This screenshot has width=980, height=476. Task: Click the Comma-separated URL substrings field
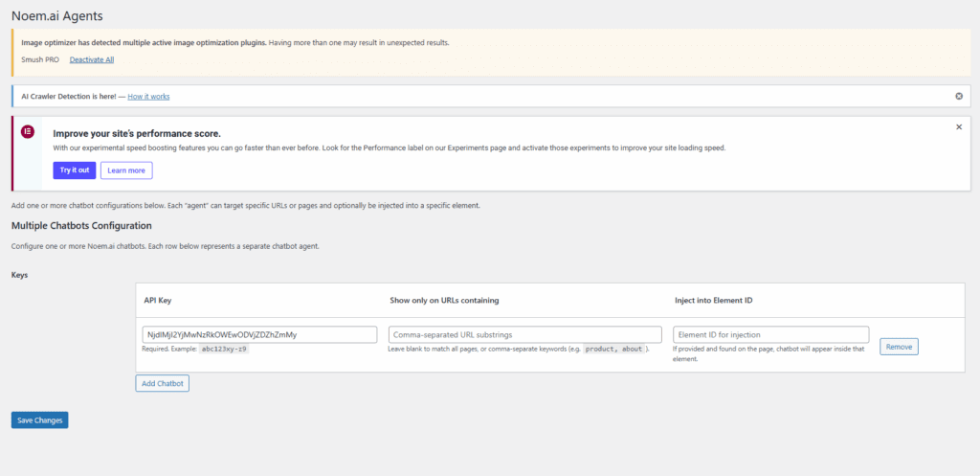[x=524, y=335]
